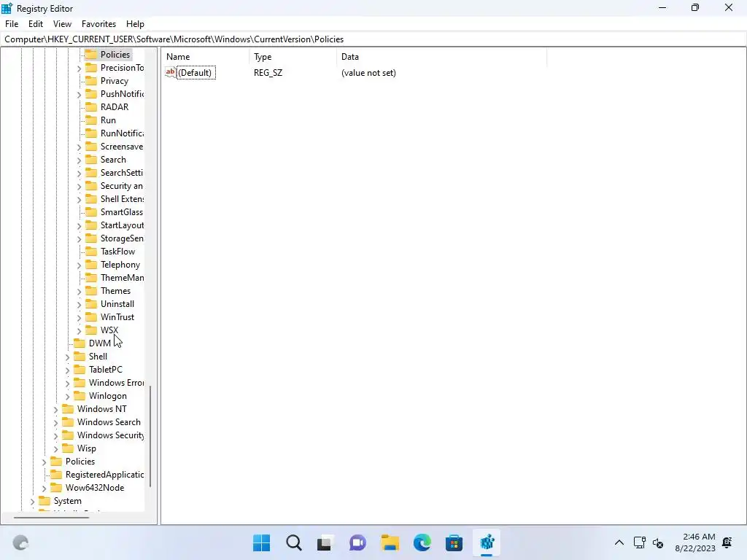The width and height of the screenshot is (747, 560).
Task: Select the '(value not set)' data cell
Action: (x=368, y=73)
